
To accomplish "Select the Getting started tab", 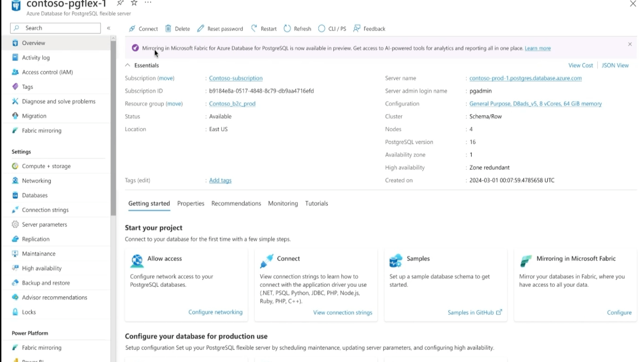I will (x=149, y=203).
